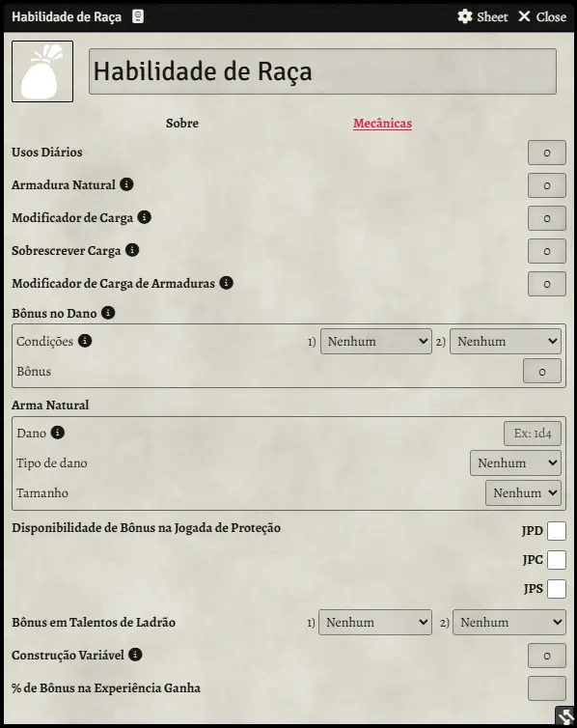The height and width of the screenshot is (728, 577).
Task: Click the Armadura Natural value field
Action: click(547, 185)
